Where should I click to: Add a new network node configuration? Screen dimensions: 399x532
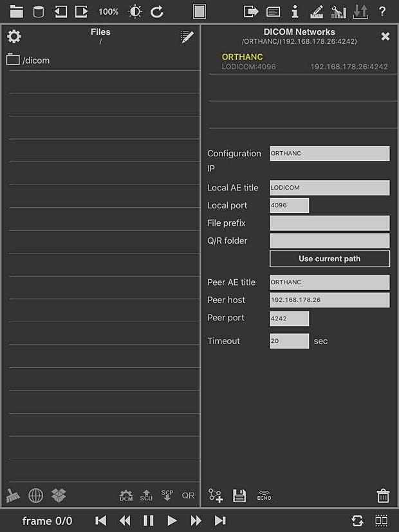coord(216,496)
